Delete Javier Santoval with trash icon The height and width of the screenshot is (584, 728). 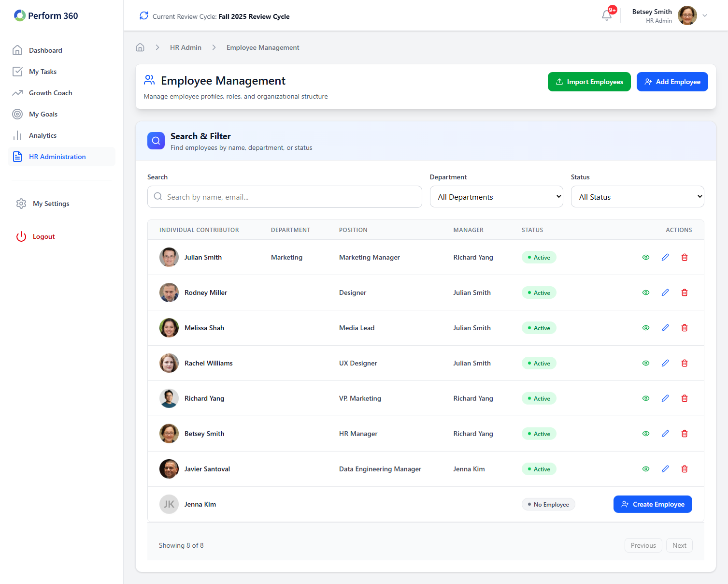[685, 469]
